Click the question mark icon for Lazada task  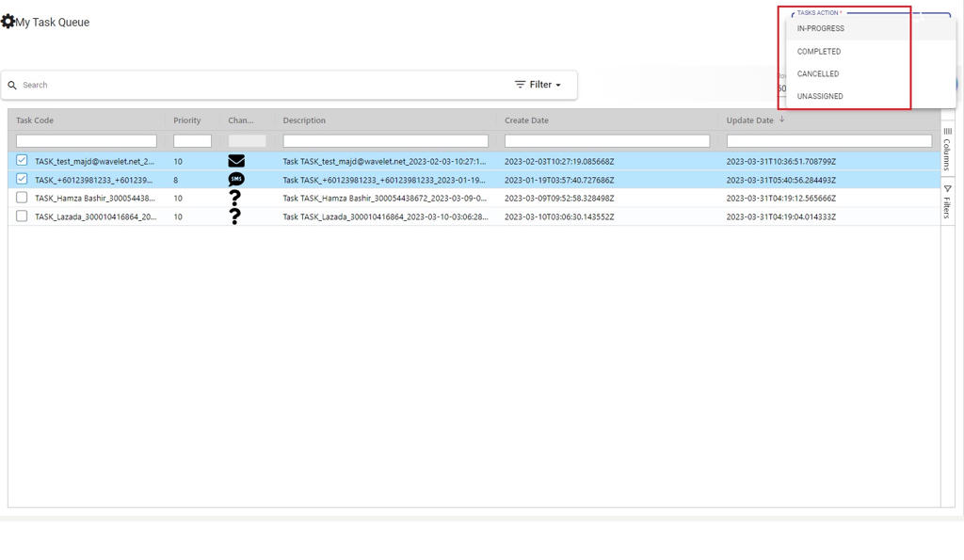235,216
